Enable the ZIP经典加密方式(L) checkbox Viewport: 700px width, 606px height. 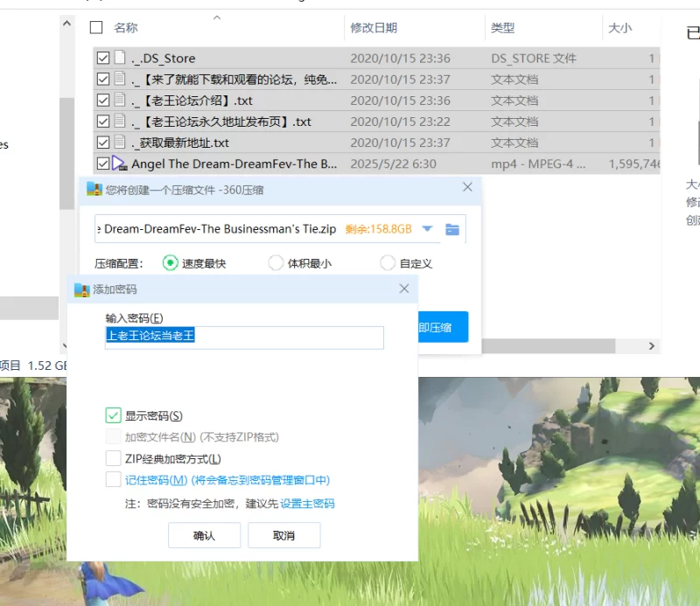point(113,458)
